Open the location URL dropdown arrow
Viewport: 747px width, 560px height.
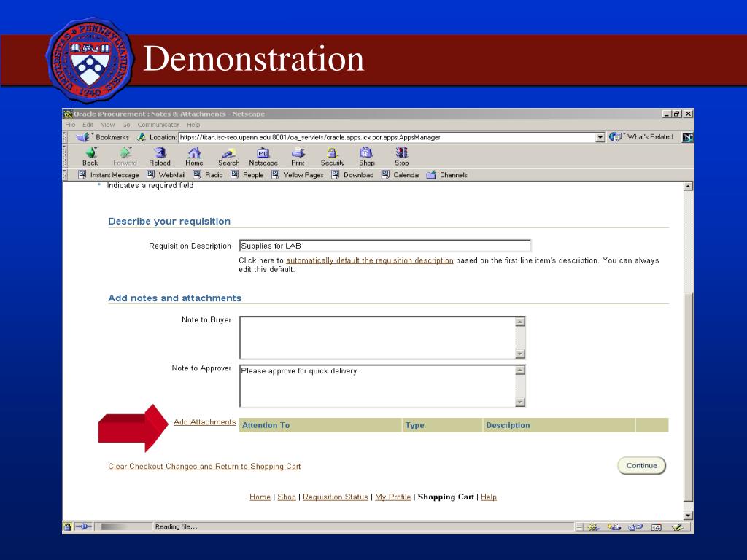click(x=600, y=137)
